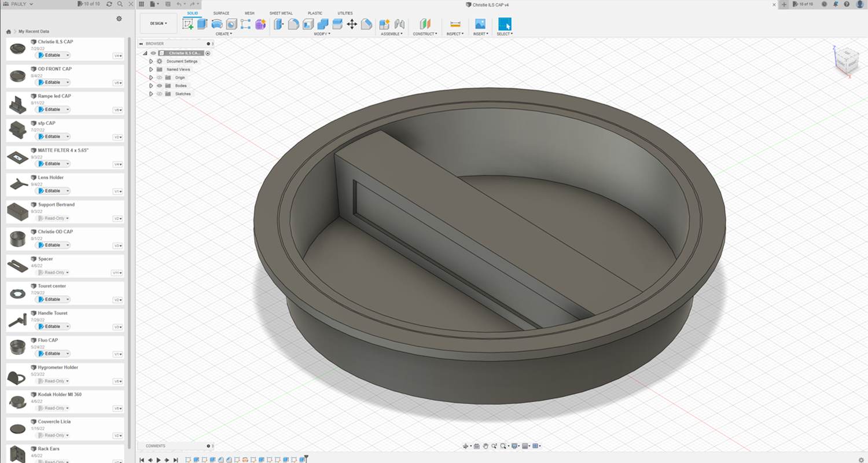
Task: Click the CONSTRUCT menu label
Action: [x=425, y=34]
